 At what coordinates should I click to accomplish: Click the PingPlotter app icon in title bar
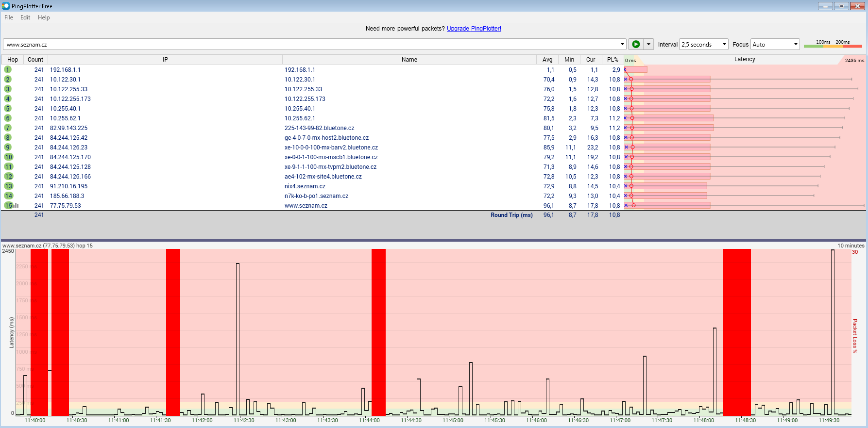(6, 6)
